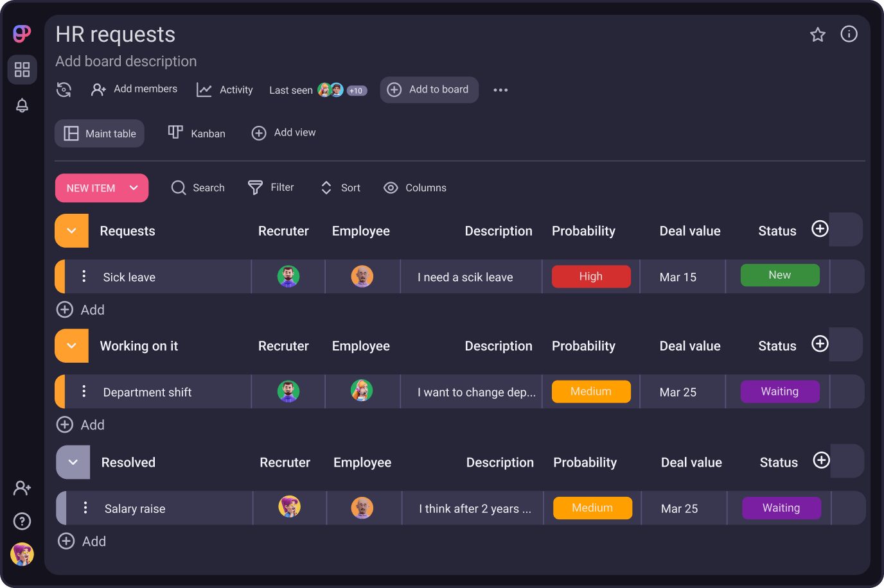This screenshot has height=588, width=884.
Task: Collapse the Resolved group
Action: (x=73, y=462)
